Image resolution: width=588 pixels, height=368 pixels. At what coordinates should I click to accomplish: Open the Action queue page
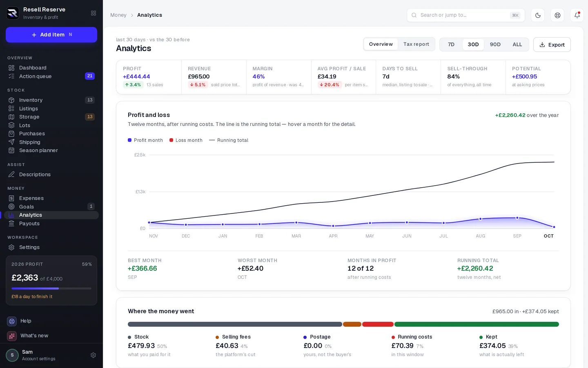(x=51, y=76)
